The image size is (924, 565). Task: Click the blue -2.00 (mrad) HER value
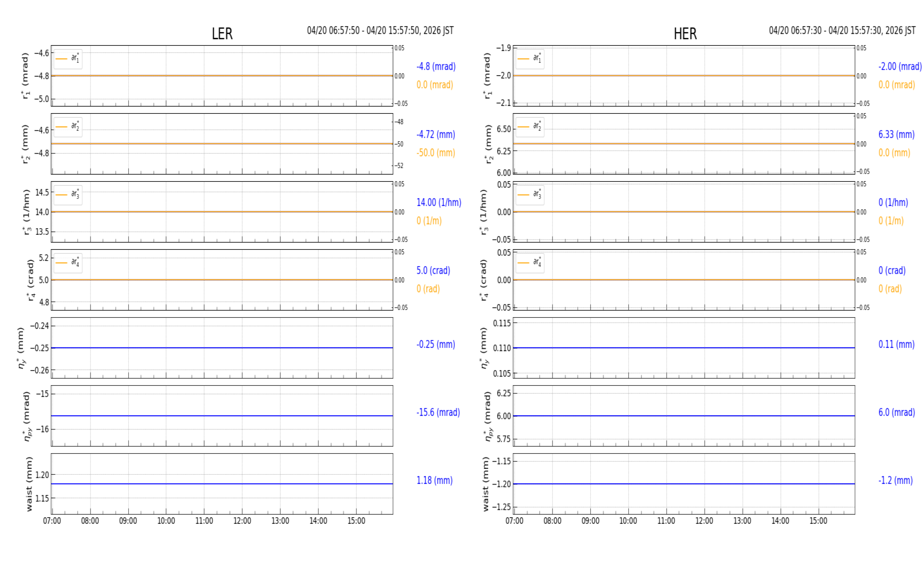click(900, 67)
